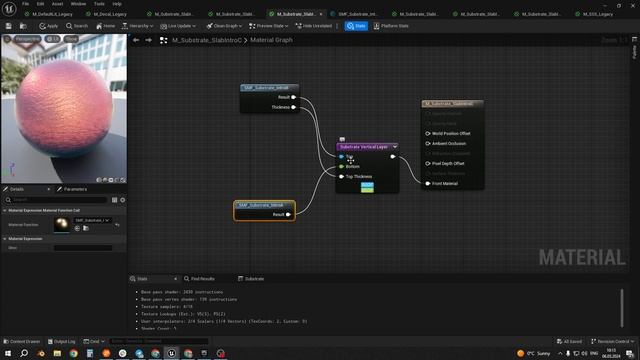The width and height of the screenshot is (640, 360).
Task: Use selected asset from Content Browser icon
Action: 77,228
